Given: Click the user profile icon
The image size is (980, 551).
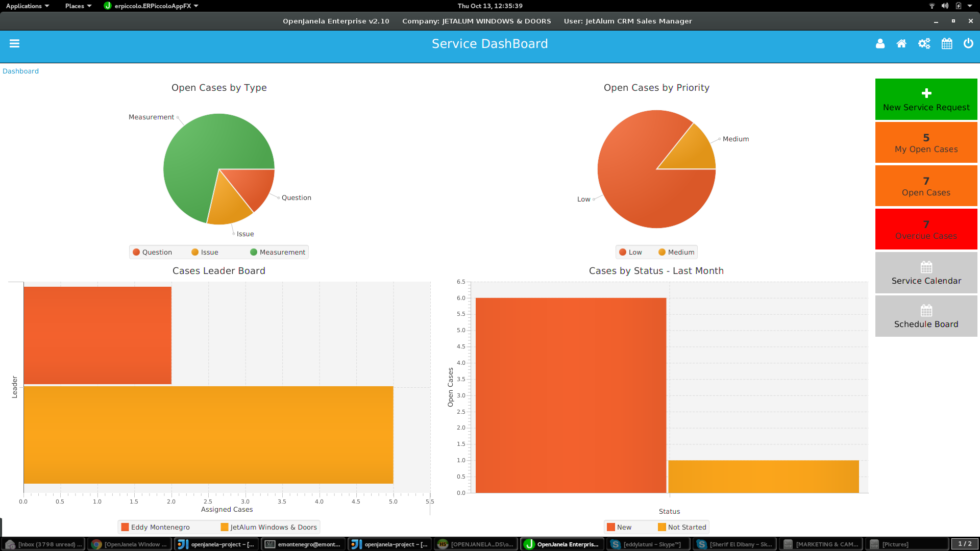Looking at the screenshot, I should click(880, 44).
